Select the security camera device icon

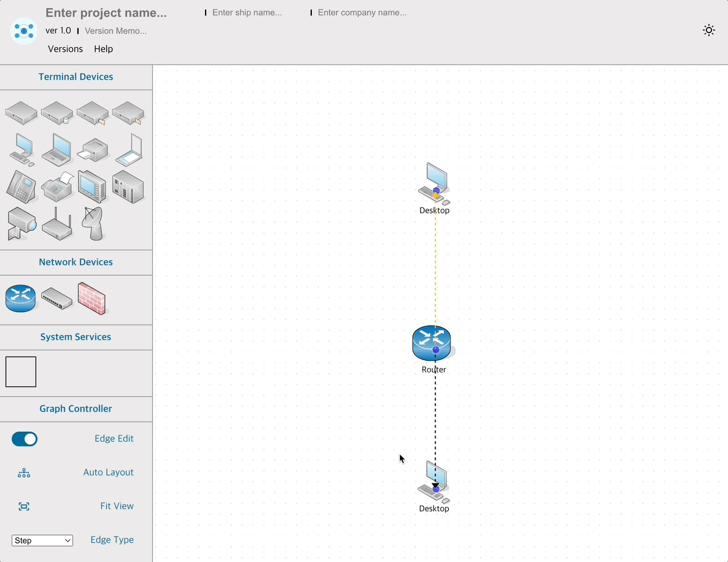(x=21, y=223)
